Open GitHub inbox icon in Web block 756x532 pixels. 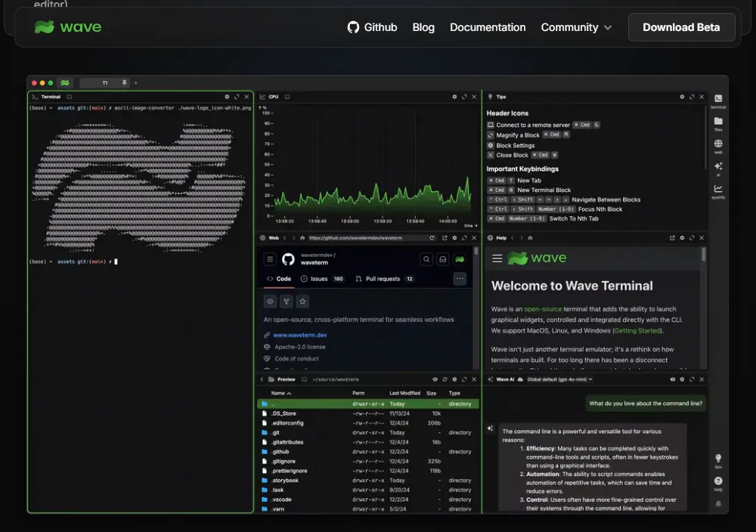(x=442, y=259)
